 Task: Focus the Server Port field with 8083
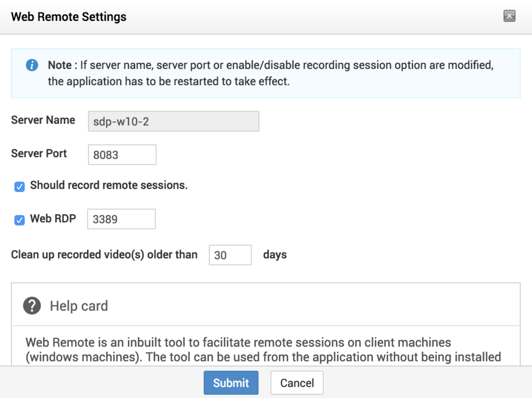pyautogui.click(x=122, y=155)
